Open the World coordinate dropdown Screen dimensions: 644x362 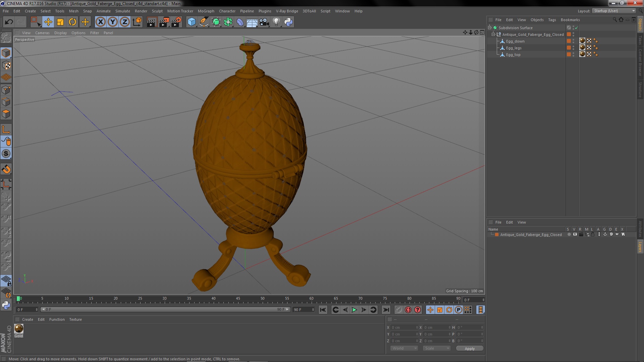[x=404, y=348]
